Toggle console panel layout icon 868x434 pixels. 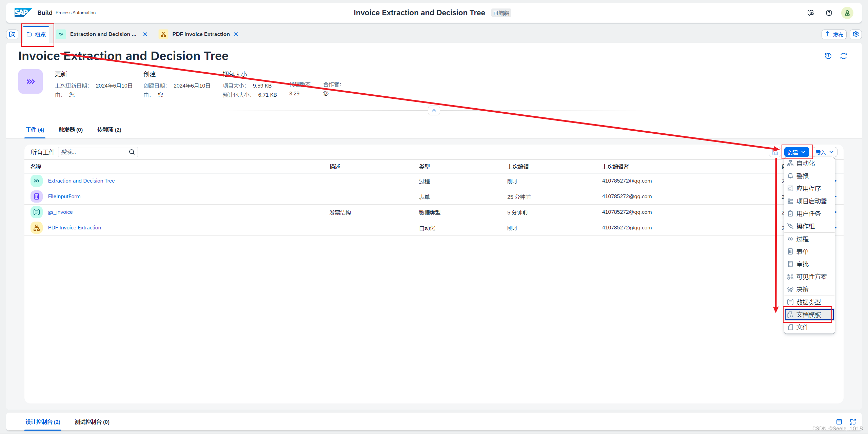click(x=839, y=422)
